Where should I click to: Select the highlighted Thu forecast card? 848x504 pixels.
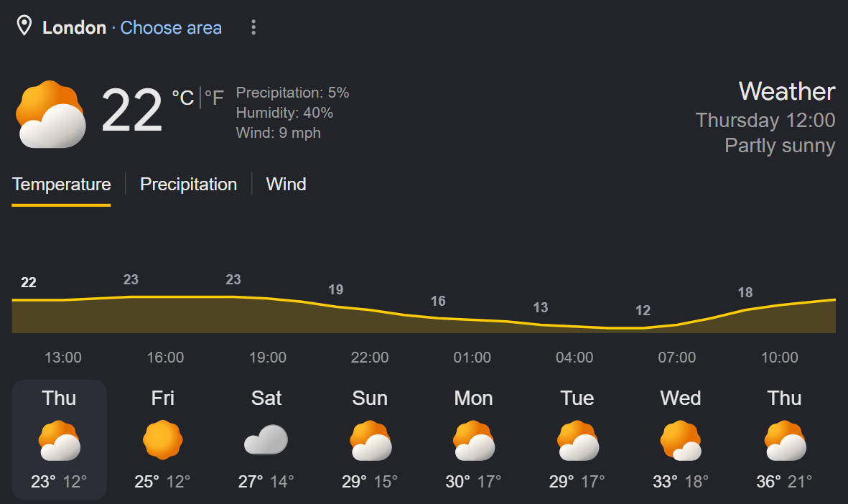click(59, 439)
